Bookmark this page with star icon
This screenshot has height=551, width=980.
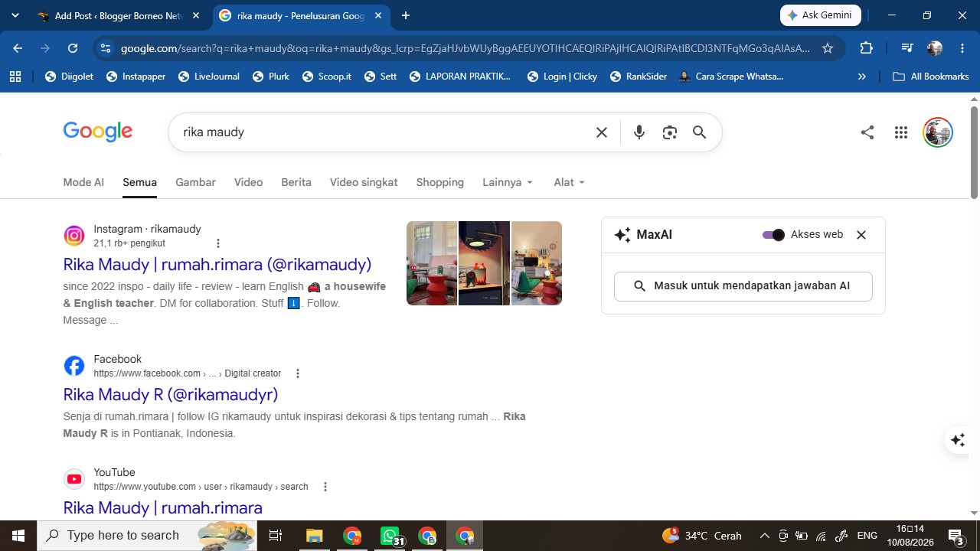point(828,48)
